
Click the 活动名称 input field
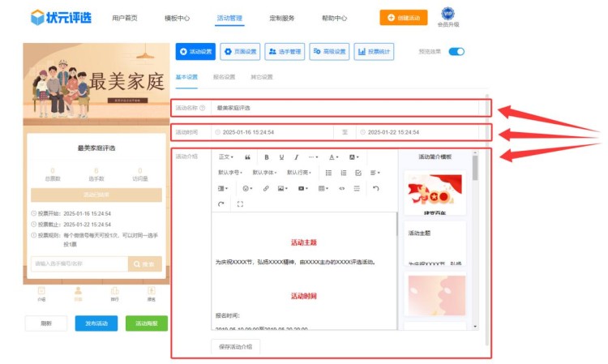pos(349,107)
